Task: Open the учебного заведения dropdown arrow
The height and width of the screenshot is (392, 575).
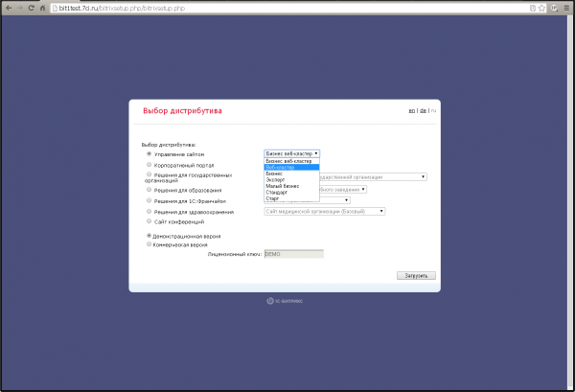Action: 363,189
